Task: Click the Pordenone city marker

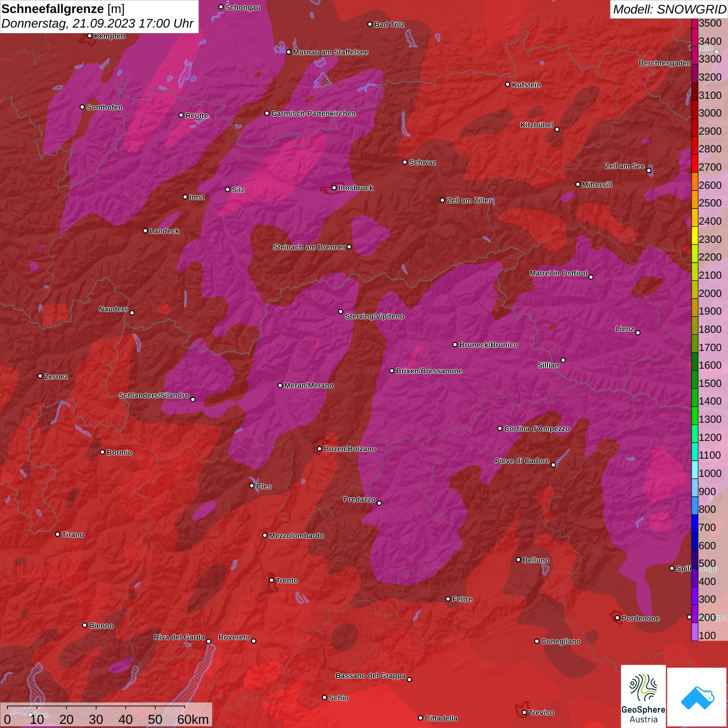Action: coord(617,618)
